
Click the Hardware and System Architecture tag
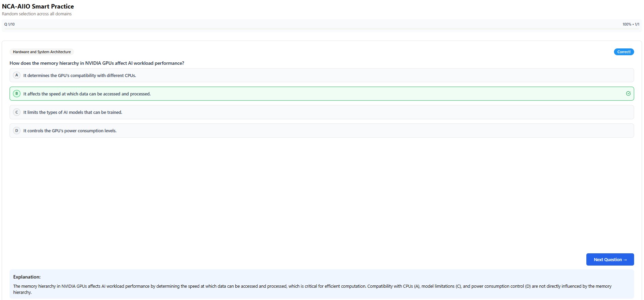(x=42, y=52)
